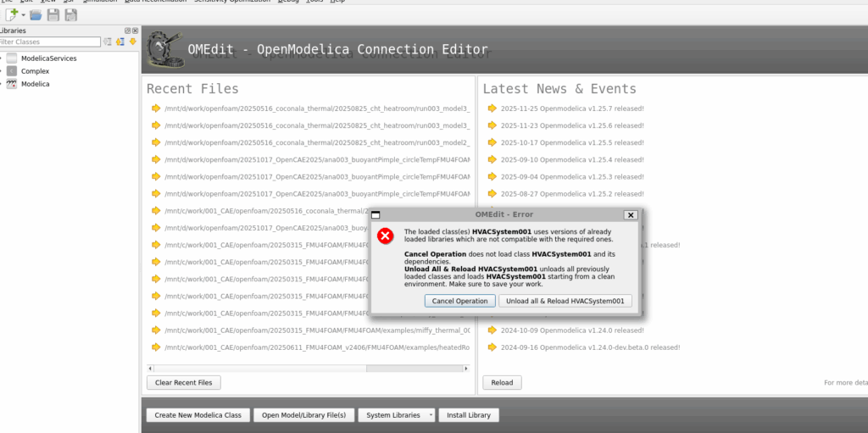Screen dimensions: 868x433
Task: Expand the ModelicaServices tree node
Action: [x=2, y=58]
